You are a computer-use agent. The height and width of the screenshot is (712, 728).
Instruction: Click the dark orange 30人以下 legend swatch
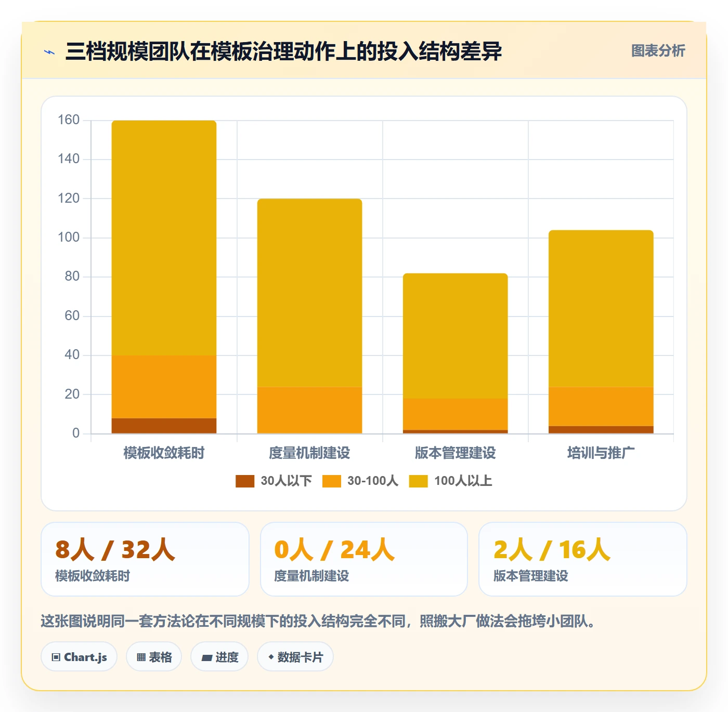pyautogui.click(x=245, y=481)
